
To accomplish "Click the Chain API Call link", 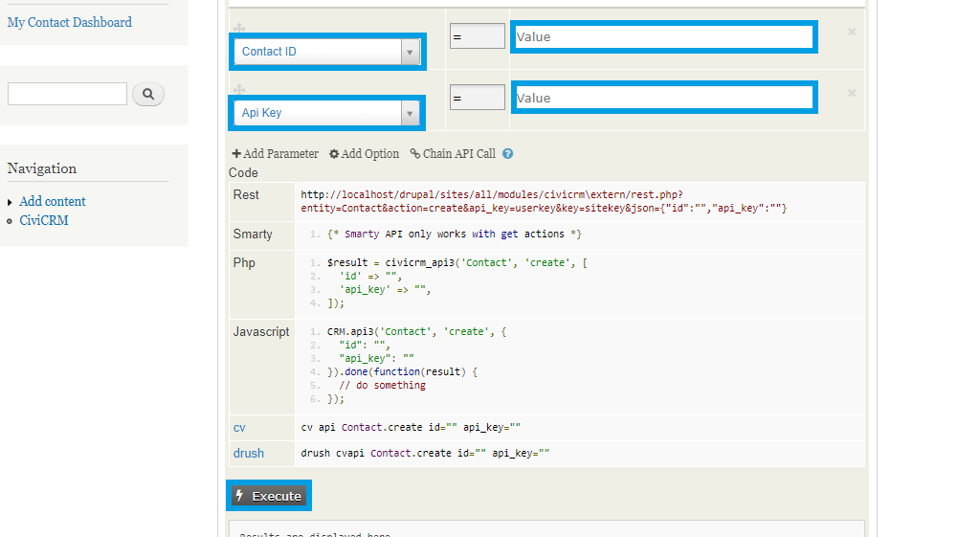I will click(453, 153).
